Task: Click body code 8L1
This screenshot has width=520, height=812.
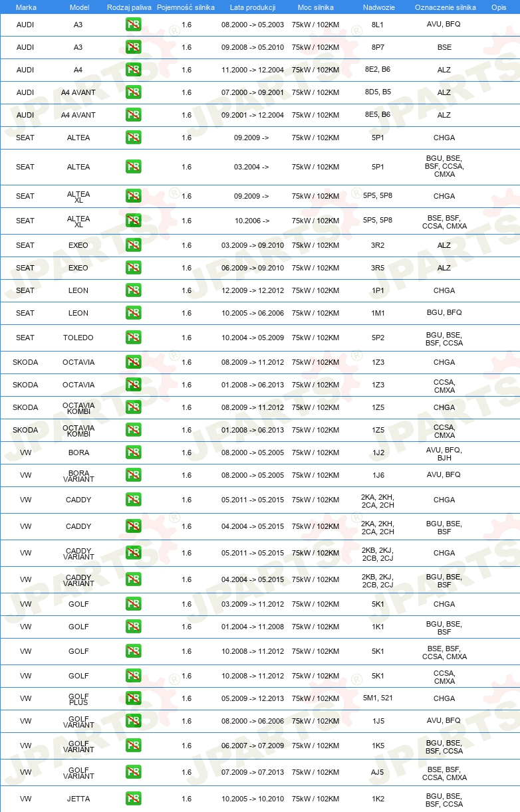Action: pos(378,24)
